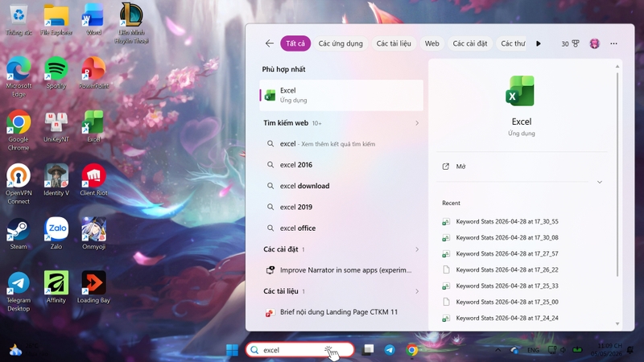
Task: Open the Excel best match result
Action: (x=341, y=95)
